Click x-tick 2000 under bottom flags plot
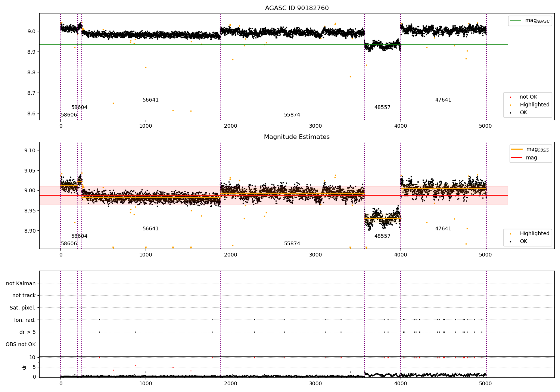560x392 pixels. tap(231, 384)
